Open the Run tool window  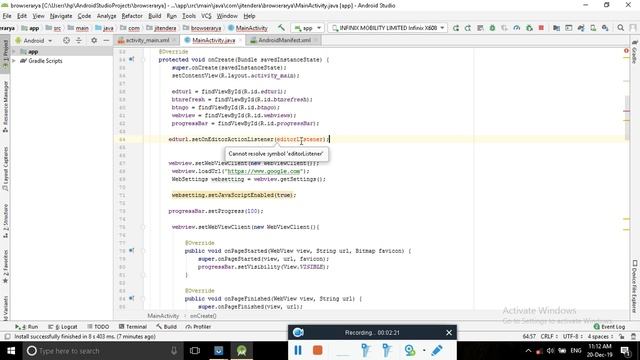(x=27, y=327)
